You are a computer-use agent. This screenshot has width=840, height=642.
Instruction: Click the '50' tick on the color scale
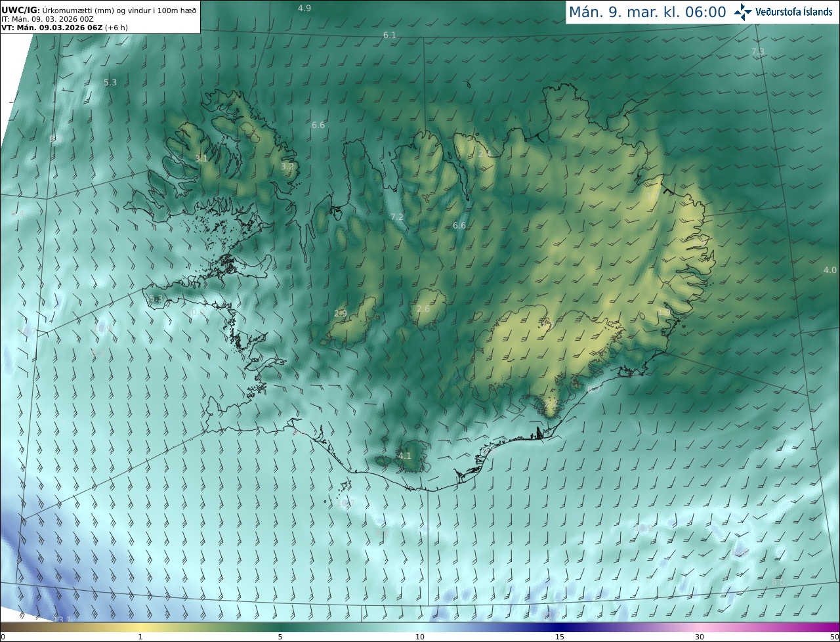coord(834,637)
